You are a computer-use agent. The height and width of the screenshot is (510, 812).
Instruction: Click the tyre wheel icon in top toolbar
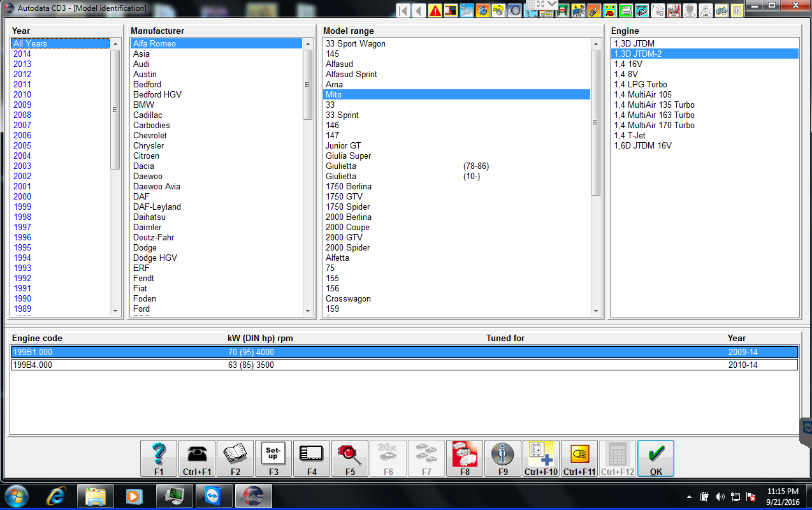pos(514,10)
